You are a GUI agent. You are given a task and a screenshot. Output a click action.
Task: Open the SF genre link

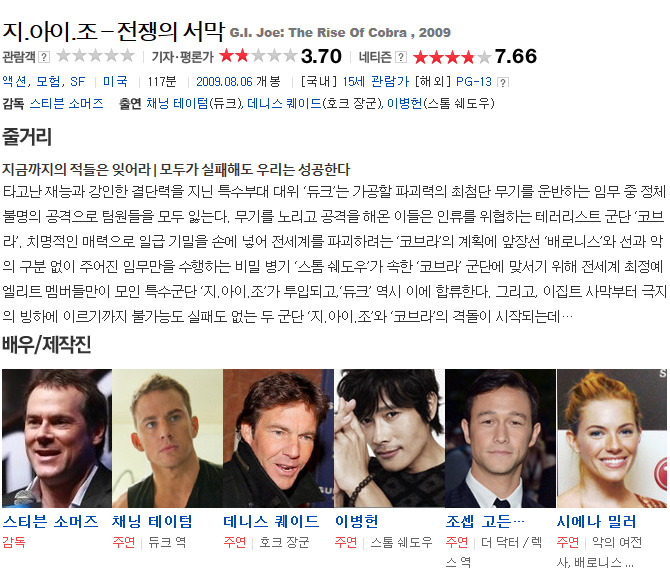click(x=77, y=82)
